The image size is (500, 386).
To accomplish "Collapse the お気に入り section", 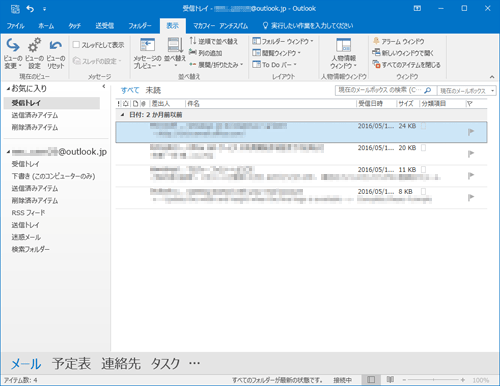I will (x=8, y=89).
